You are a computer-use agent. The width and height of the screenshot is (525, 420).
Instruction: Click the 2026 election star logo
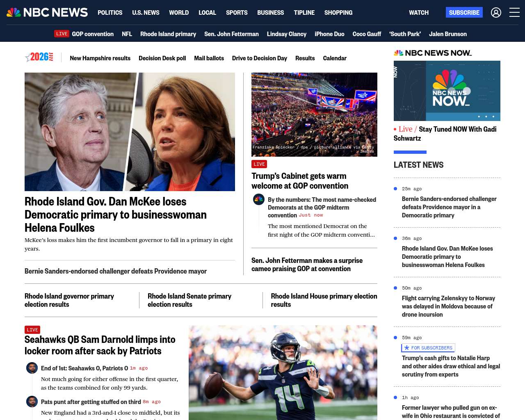(39, 57)
